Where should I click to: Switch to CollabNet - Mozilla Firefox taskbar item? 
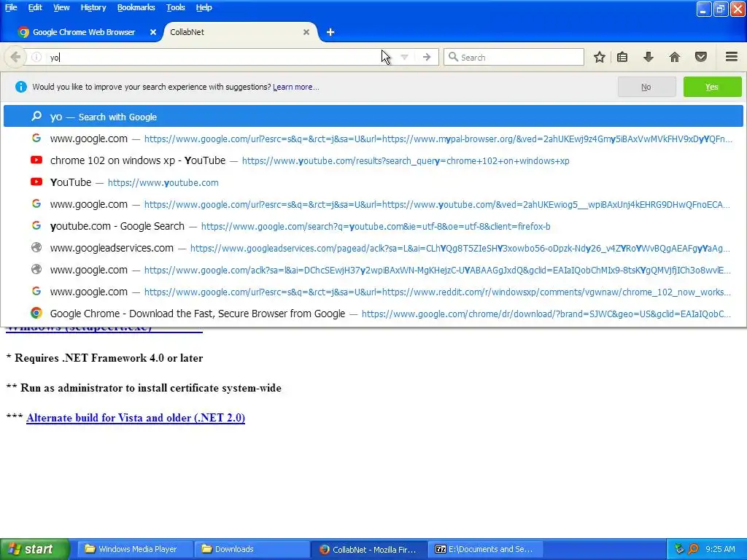pyautogui.click(x=368, y=549)
